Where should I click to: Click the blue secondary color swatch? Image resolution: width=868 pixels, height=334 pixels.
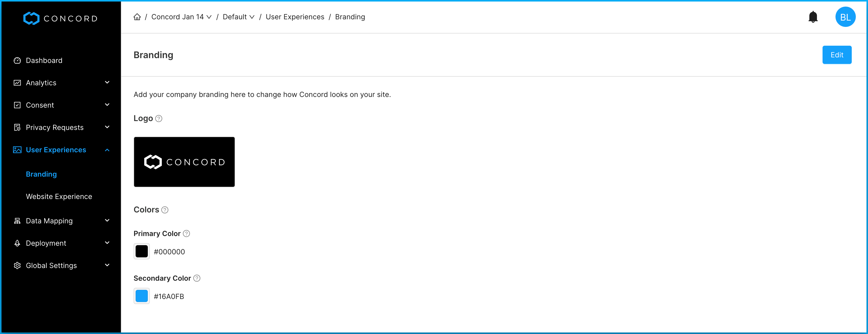pos(141,296)
